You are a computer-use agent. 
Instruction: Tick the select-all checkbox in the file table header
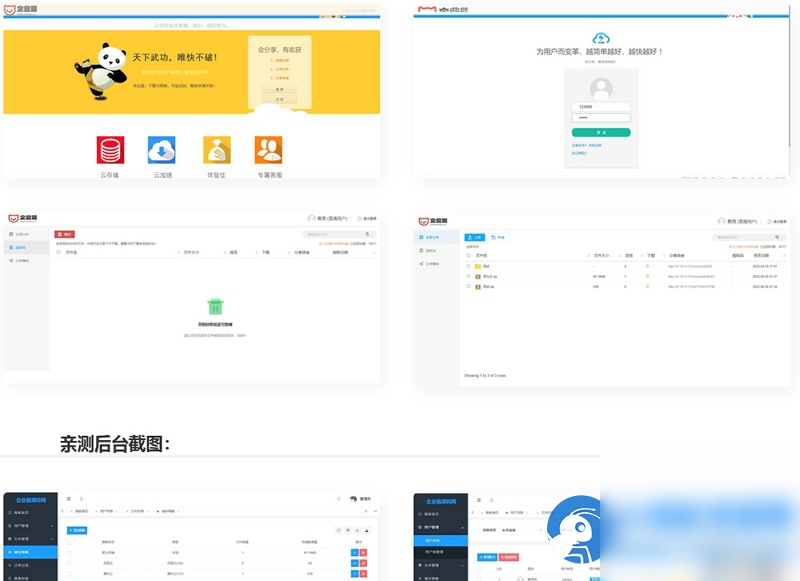(x=467, y=257)
